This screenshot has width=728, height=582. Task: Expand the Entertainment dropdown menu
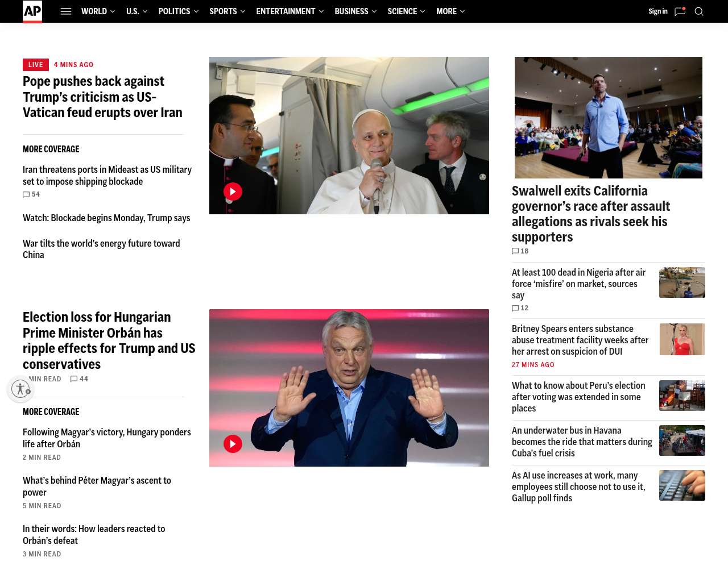click(289, 11)
